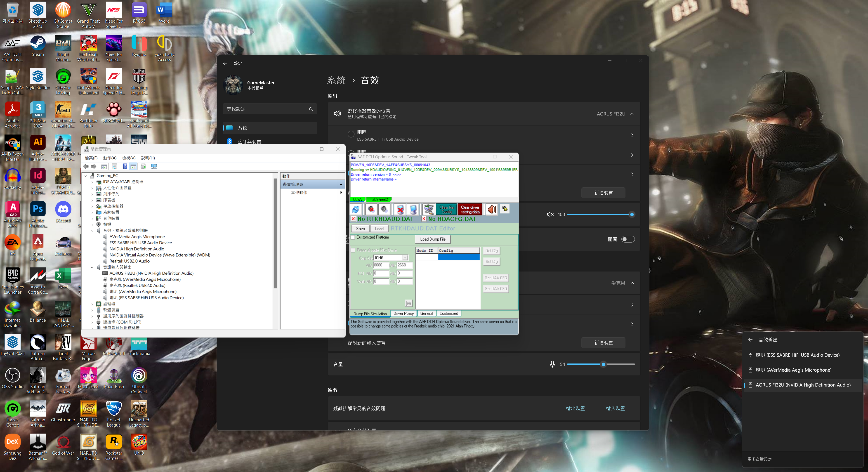Click the output volume slider handle at 100

tap(632, 214)
